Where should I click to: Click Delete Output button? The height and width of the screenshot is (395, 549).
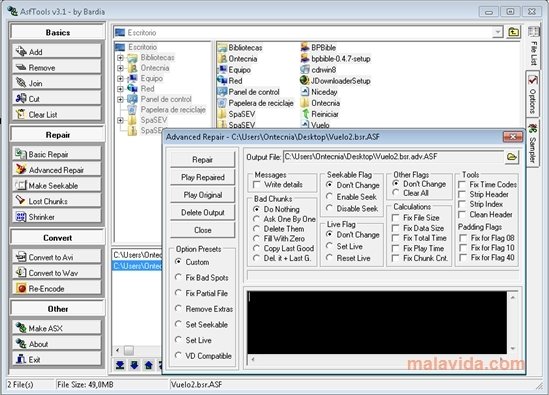point(202,212)
